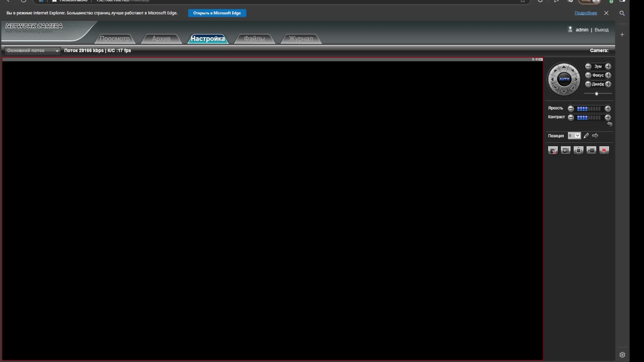Open the Основной поток stream dropdown
Viewport: 644px width, 362px height.
point(33,51)
